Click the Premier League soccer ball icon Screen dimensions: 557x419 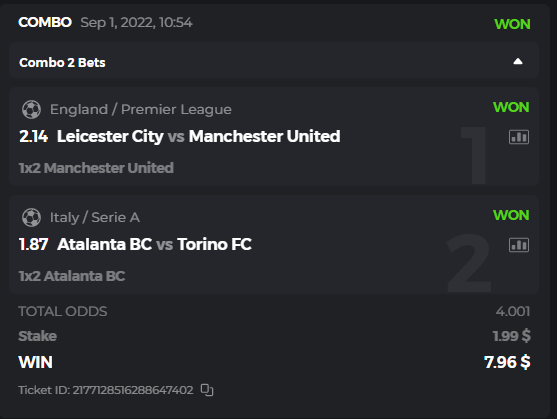(31, 109)
